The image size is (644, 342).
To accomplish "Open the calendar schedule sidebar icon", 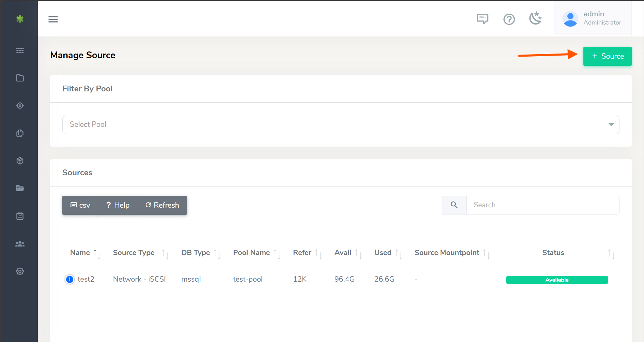I will click(20, 216).
